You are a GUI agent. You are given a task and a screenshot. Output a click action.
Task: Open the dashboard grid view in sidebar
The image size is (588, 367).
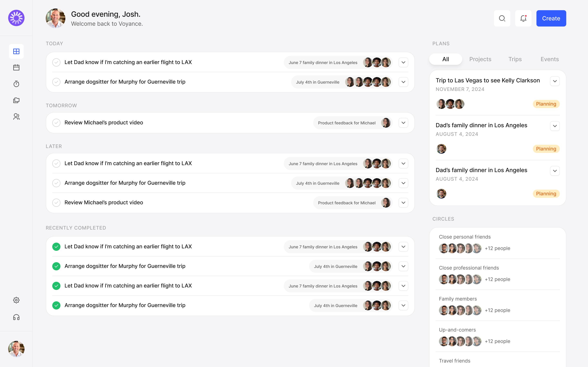[16, 51]
